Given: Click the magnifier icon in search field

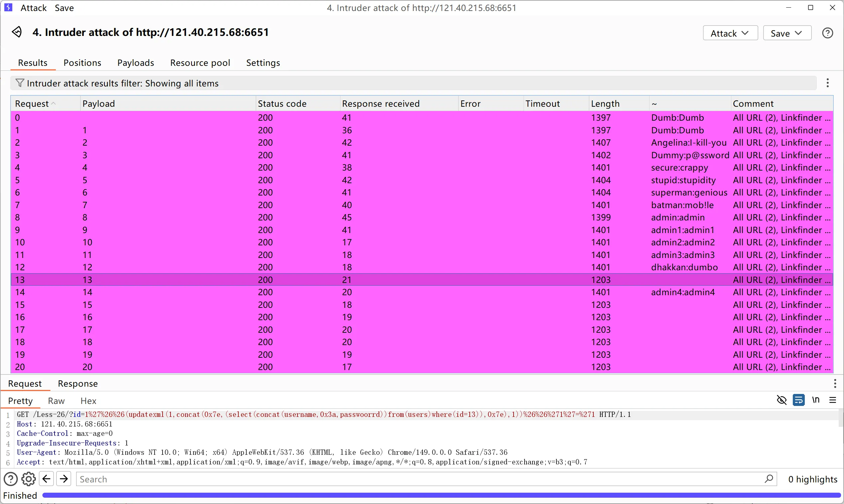Looking at the screenshot, I should point(769,479).
